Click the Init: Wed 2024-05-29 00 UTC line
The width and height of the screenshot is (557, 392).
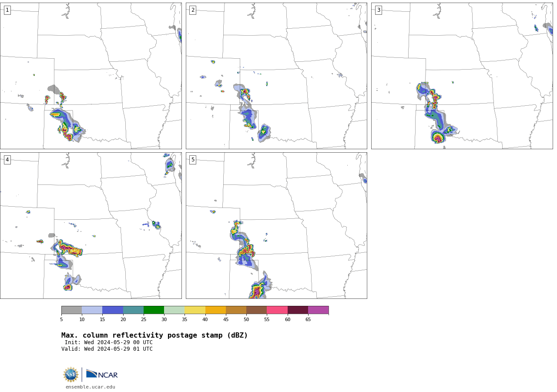pos(109,342)
